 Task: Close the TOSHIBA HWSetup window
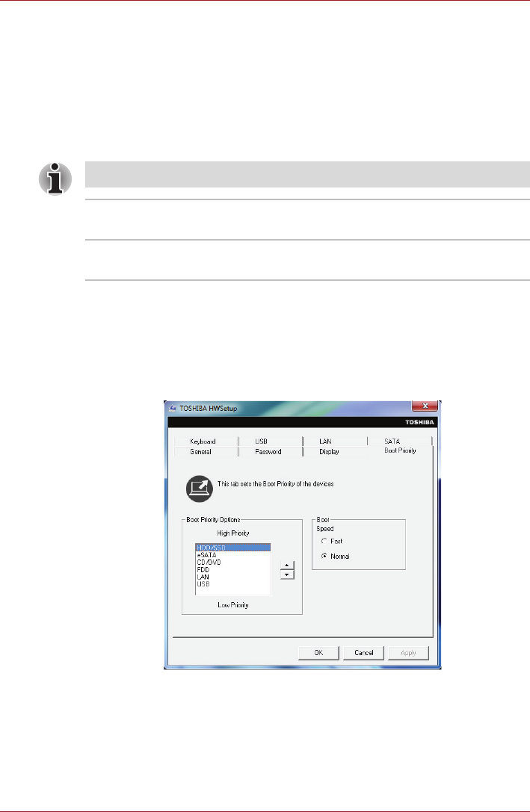pyautogui.click(x=425, y=406)
